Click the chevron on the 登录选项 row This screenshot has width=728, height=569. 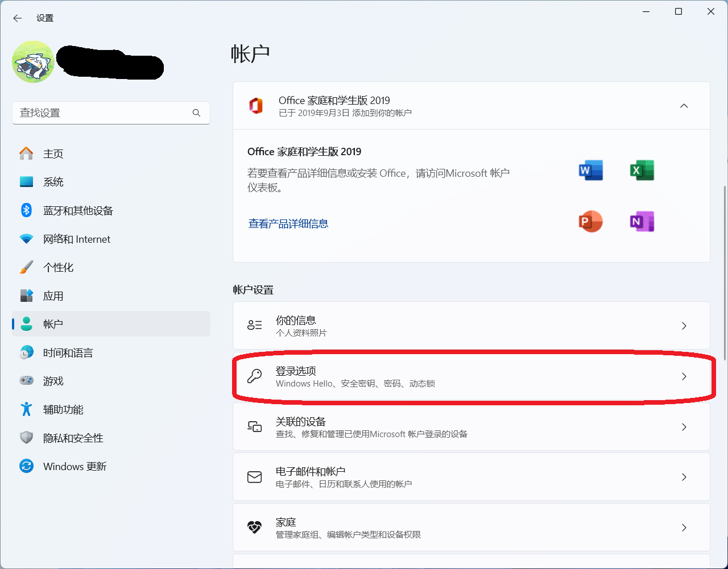click(x=684, y=376)
